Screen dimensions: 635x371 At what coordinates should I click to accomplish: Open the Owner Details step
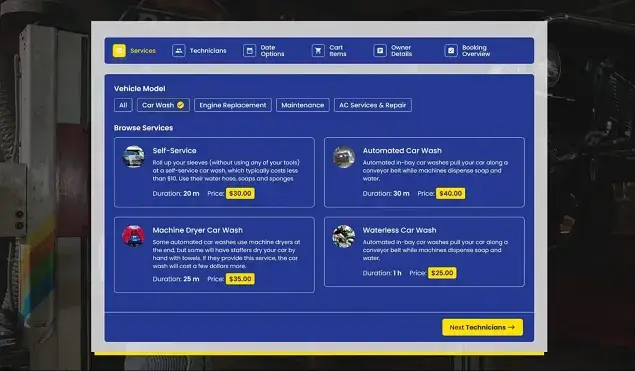[x=401, y=51]
